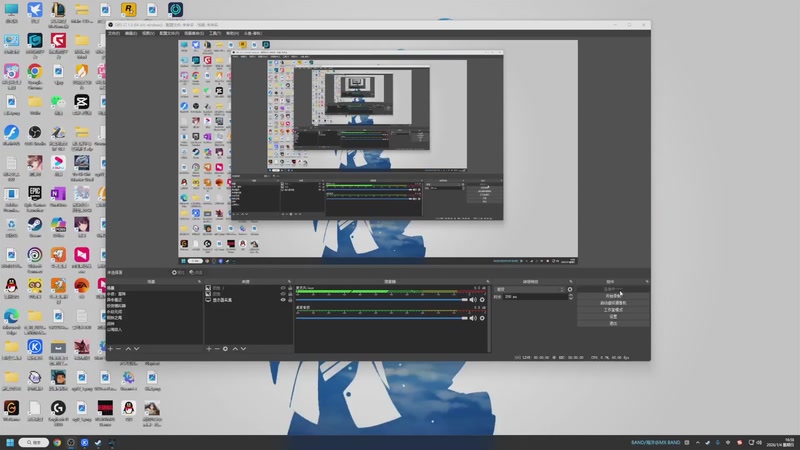Toggle visibility eye of 显示器采集 source
Image resolution: width=800 pixels, height=450 pixels.
click(283, 300)
